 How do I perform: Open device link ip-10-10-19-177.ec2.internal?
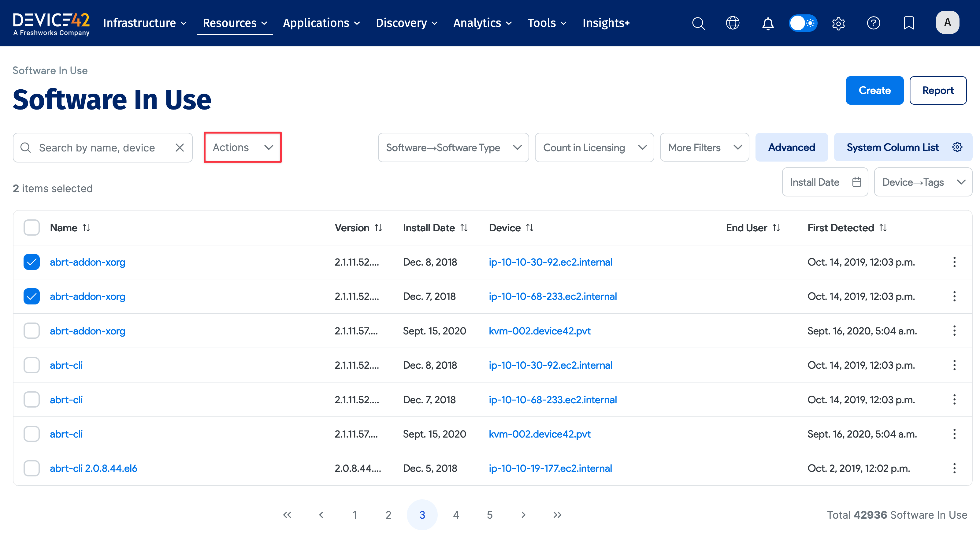pyautogui.click(x=550, y=468)
